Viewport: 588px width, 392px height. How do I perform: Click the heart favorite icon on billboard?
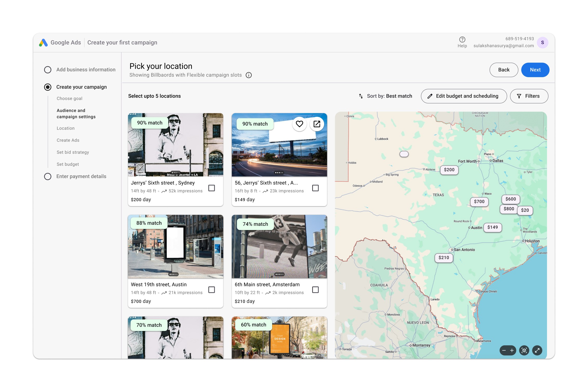[x=299, y=124]
